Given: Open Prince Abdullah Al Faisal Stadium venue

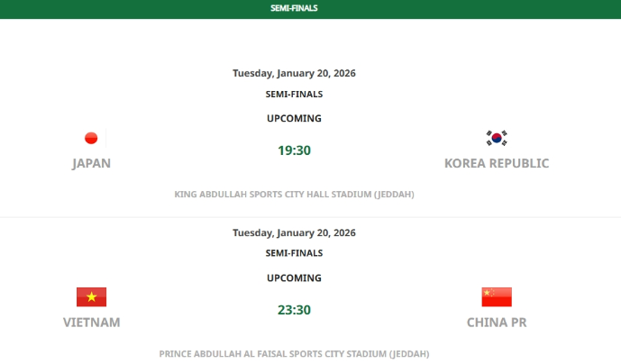Looking at the screenshot, I should tap(294, 354).
